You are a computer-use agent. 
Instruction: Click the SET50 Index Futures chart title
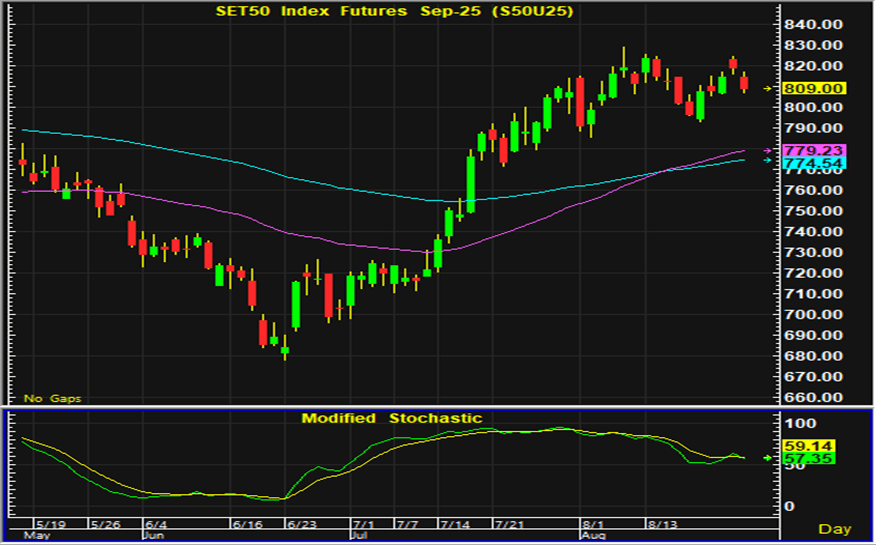coord(387,12)
